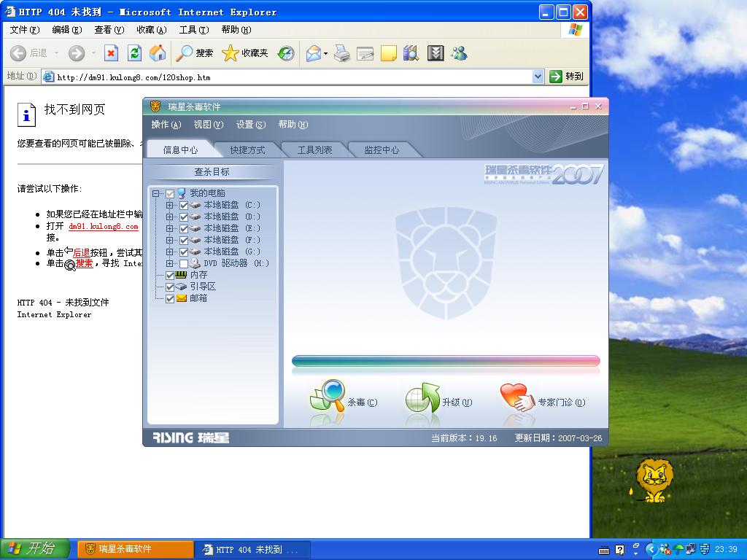The width and height of the screenshot is (747, 560).
Task: Click the Rising lion icon in title bar
Action: 155,106
